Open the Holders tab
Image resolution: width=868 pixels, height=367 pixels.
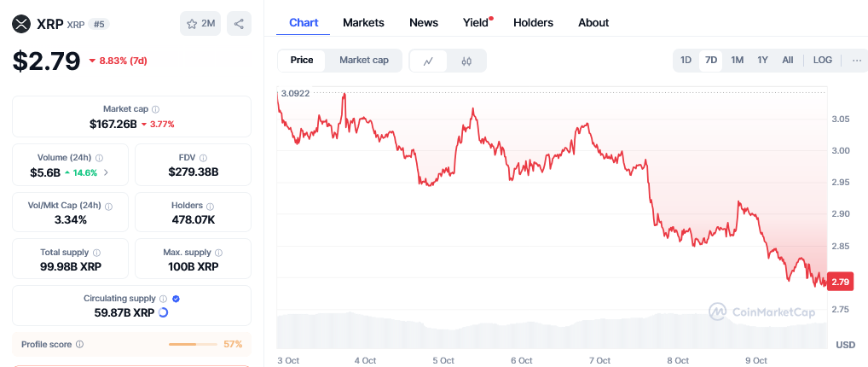point(533,23)
